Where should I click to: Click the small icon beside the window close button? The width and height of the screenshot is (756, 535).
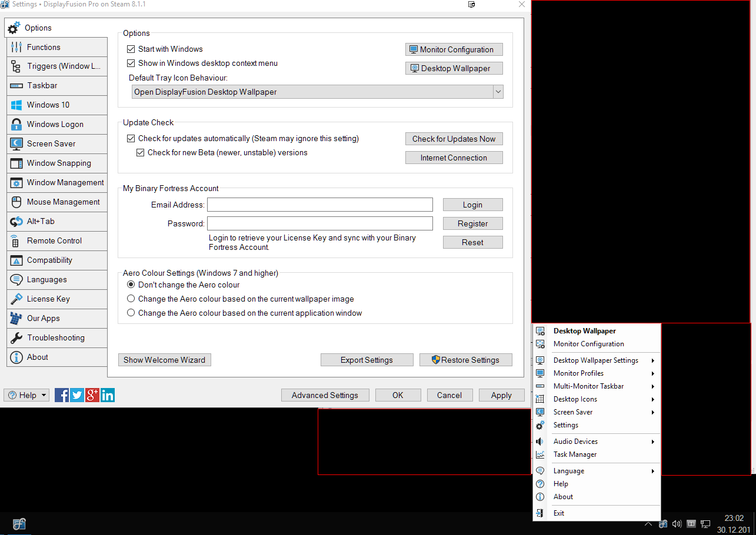[x=472, y=4]
